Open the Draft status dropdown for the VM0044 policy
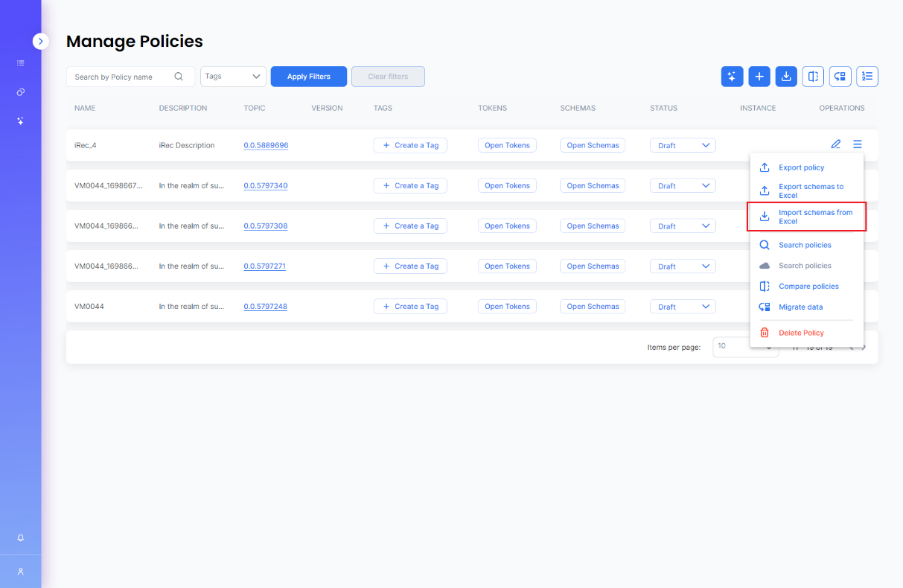 (x=682, y=306)
